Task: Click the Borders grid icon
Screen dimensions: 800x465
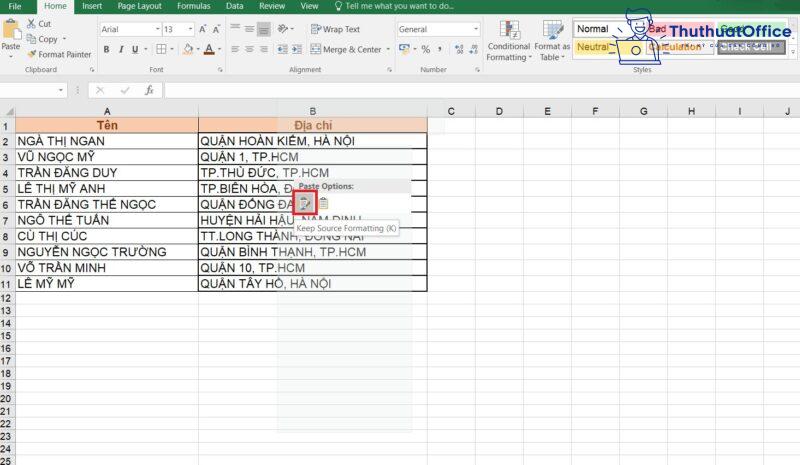Action: (161, 49)
